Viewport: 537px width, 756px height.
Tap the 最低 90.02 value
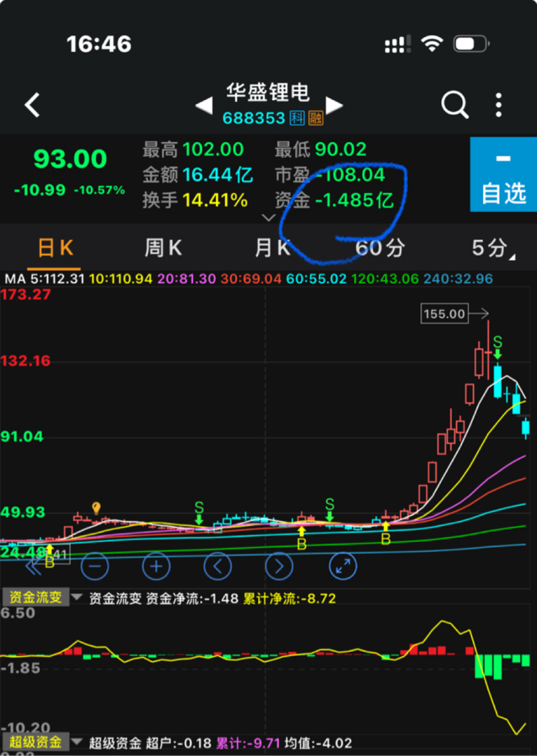tap(341, 150)
